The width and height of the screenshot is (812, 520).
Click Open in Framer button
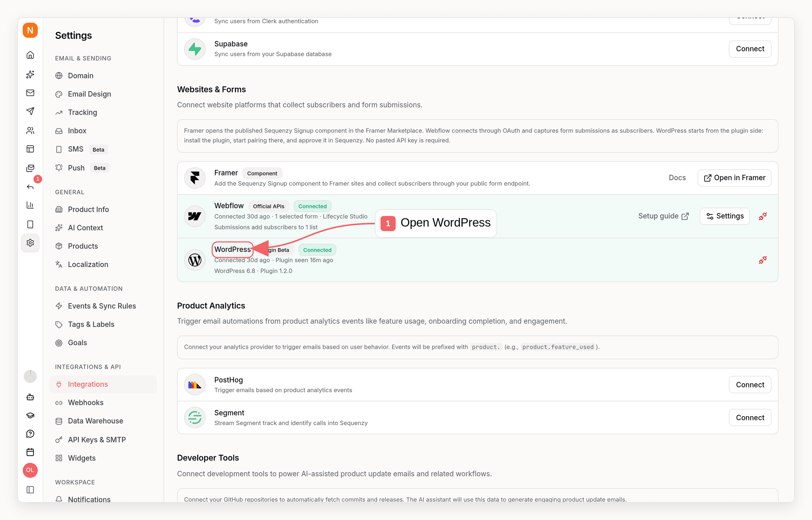(734, 178)
